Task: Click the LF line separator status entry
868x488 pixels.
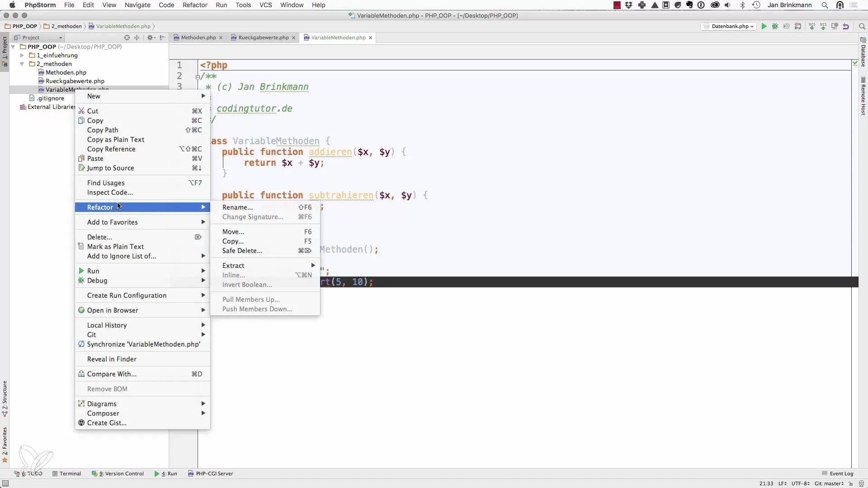Action: coord(782,483)
